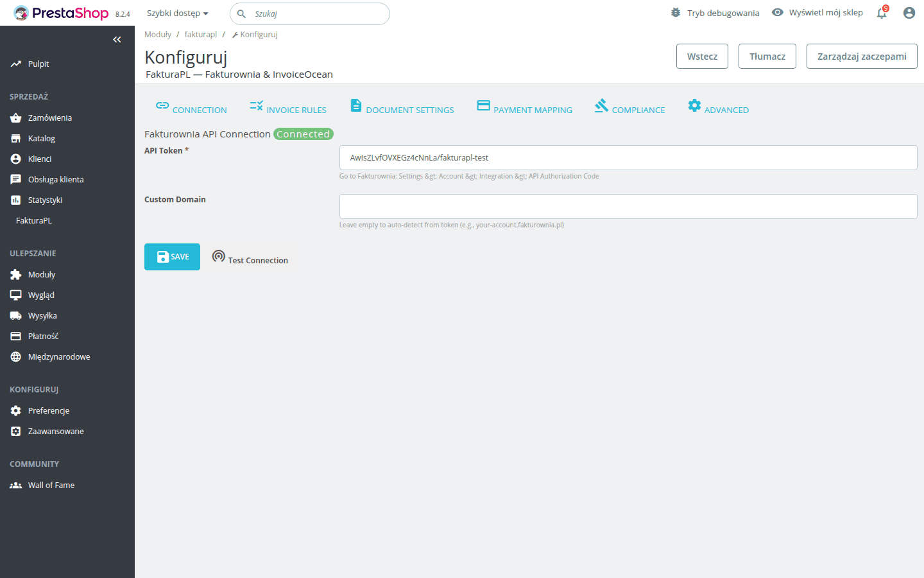Click the Tryb debugowania bug icon
Screen dimensions: 924x578
675,12
